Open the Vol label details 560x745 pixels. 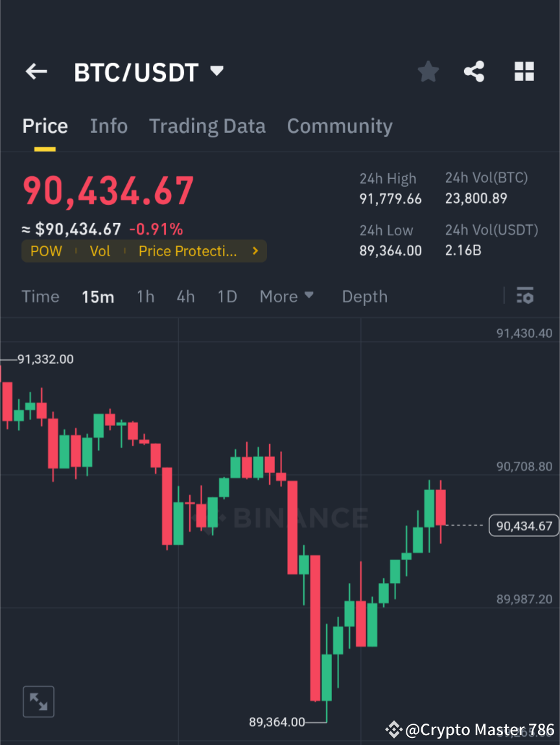coord(100,251)
